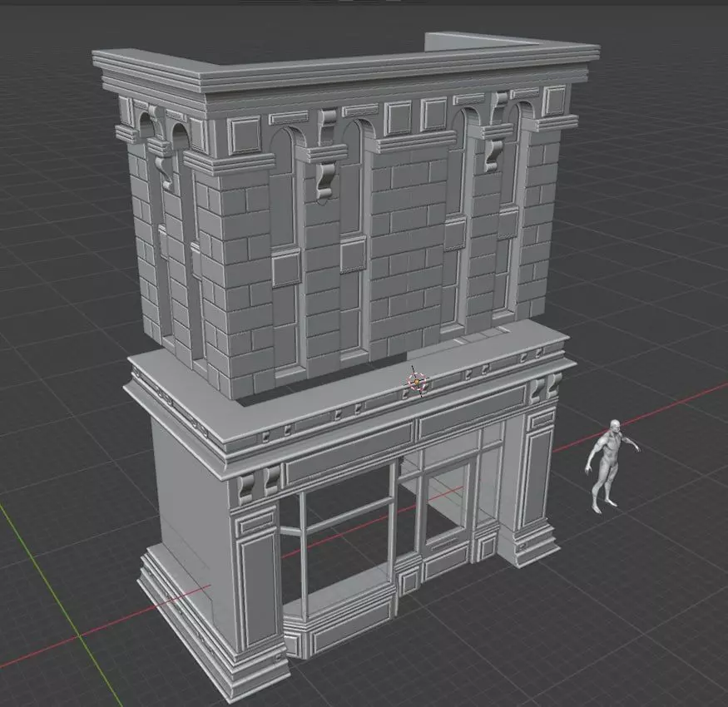Select the human scale reference figure
The width and height of the screenshot is (728, 707).
[x=611, y=466]
